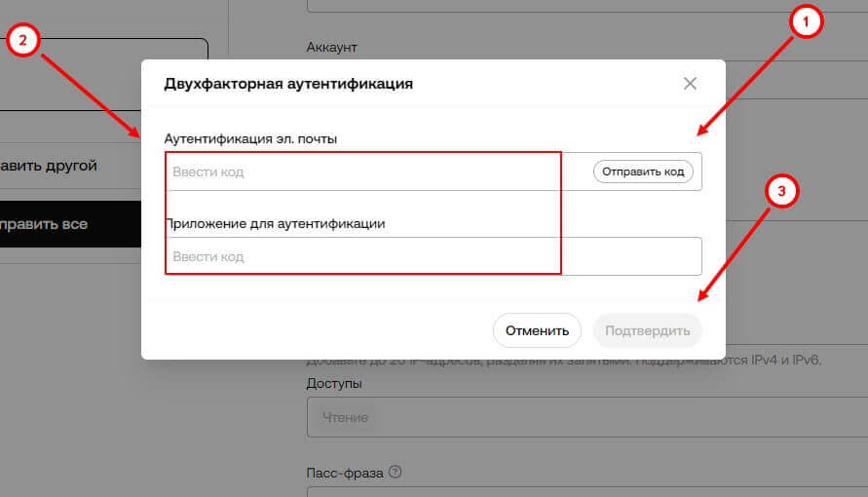Click the Доступы label above dropdown
Viewport: 868px width, 497px height.
pyautogui.click(x=334, y=384)
